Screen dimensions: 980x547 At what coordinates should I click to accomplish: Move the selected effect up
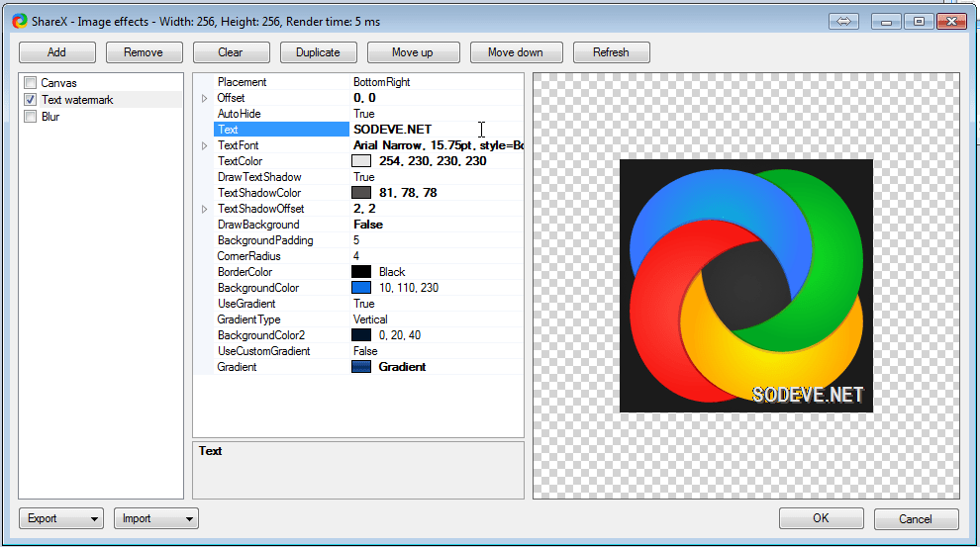point(413,52)
